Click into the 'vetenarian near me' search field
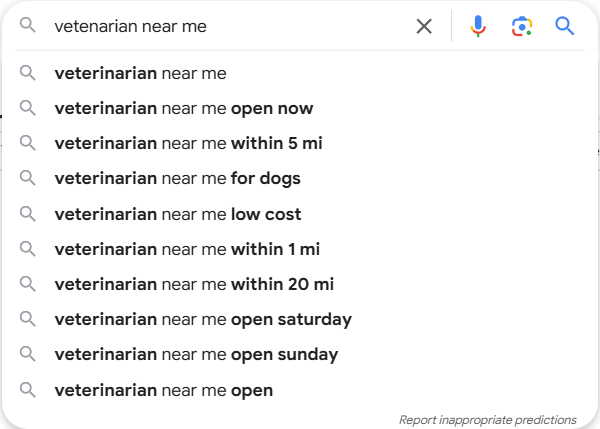600x429 pixels. pos(230,26)
